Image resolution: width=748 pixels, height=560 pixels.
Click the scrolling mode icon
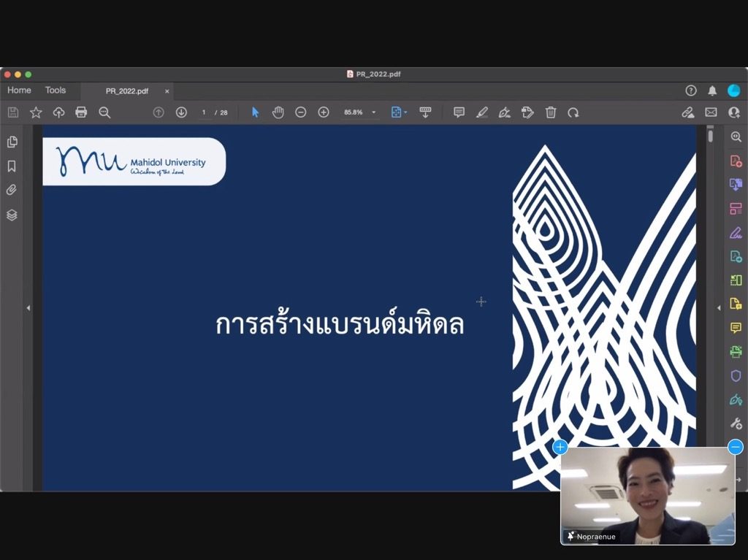pos(425,112)
